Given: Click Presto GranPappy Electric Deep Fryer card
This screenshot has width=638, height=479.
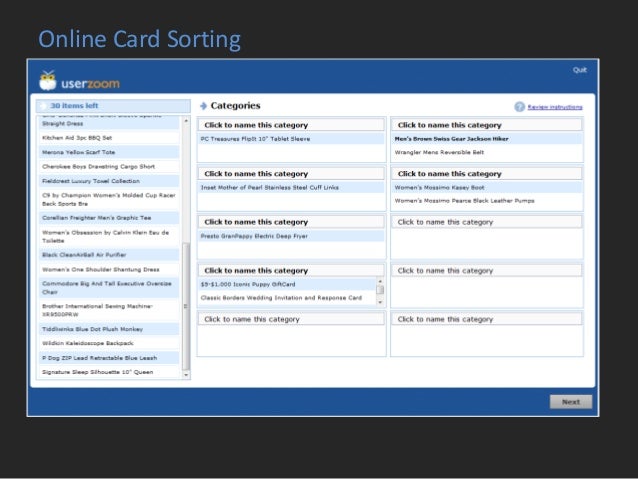Looking at the screenshot, I should pyautogui.click(x=291, y=236).
